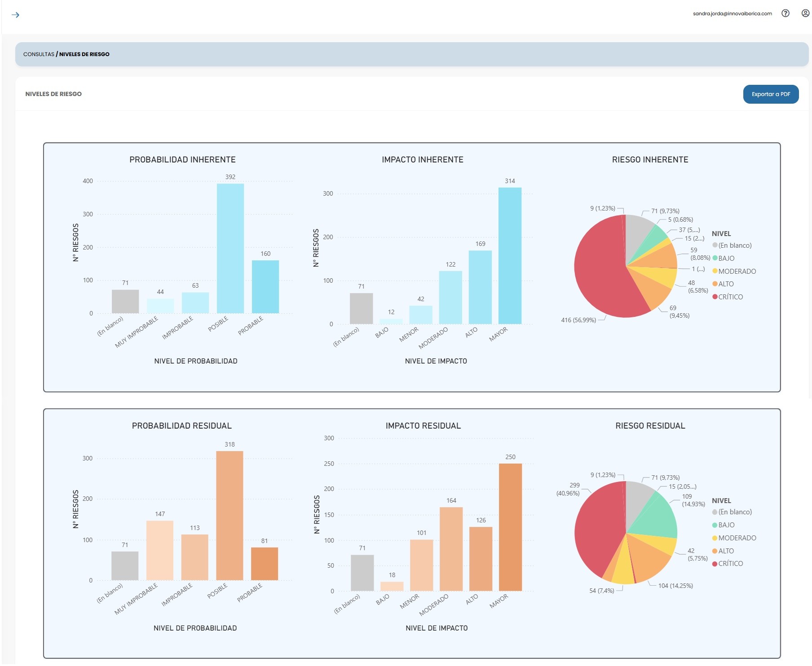Click the PROBABILIDAD RESIDUAL chart title
Screen dimensions: 812x666
(x=182, y=426)
